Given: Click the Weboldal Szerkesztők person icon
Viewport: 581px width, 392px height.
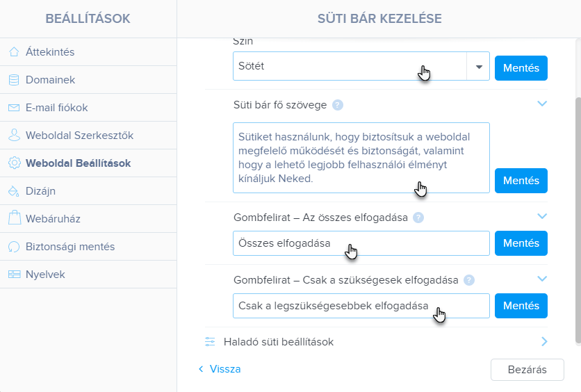Looking at the screenshot, I should 14,136.
